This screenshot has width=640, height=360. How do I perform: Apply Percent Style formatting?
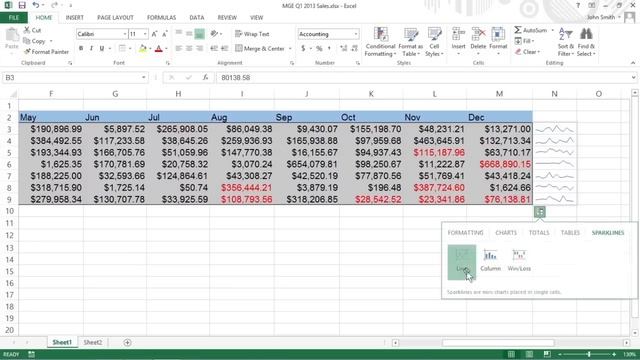[x=319, y=49]
